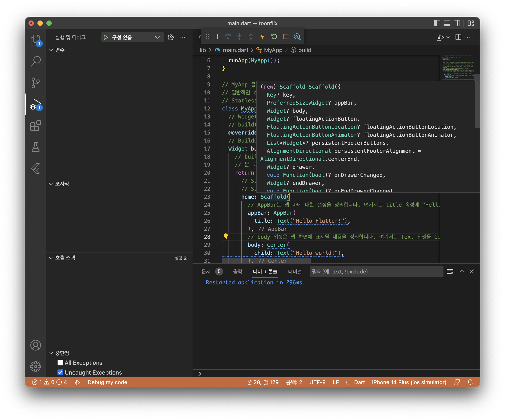
Task: Grab the debug toolbar drag handle
Action: (207, 37)
